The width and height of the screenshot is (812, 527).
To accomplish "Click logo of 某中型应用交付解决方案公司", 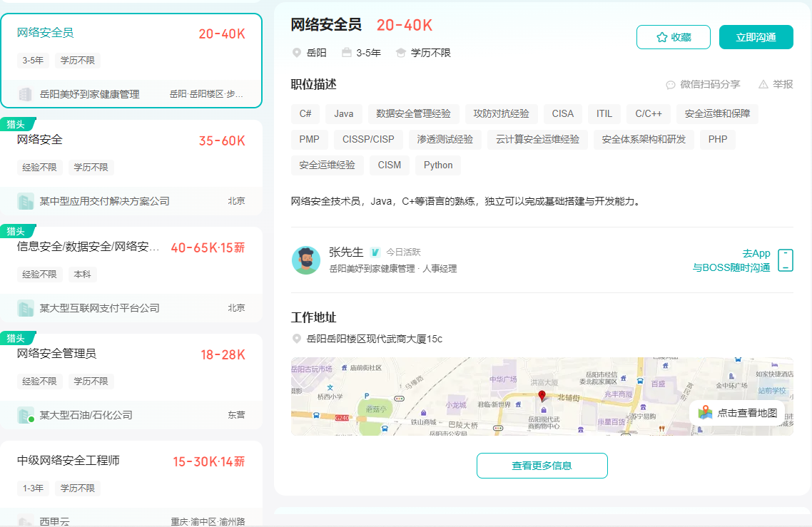I will 25,201.
